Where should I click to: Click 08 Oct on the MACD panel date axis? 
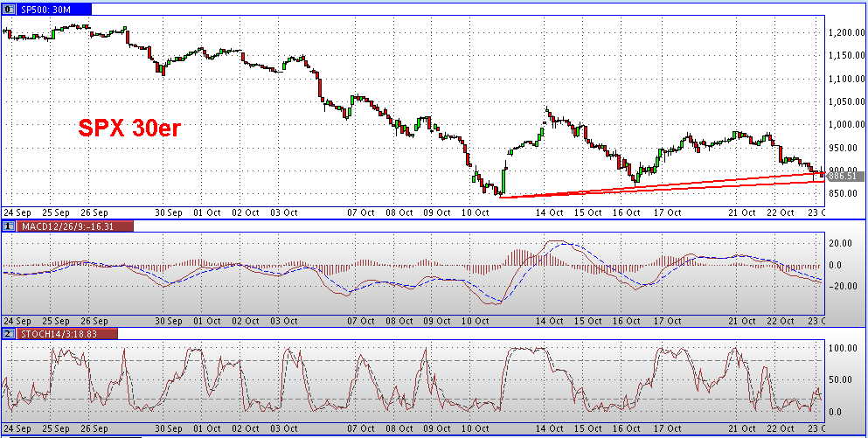coord(399,321)
